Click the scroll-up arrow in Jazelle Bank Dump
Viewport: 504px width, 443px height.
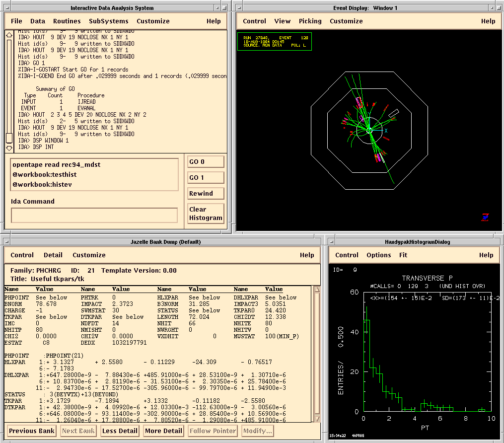click(316, 289)
